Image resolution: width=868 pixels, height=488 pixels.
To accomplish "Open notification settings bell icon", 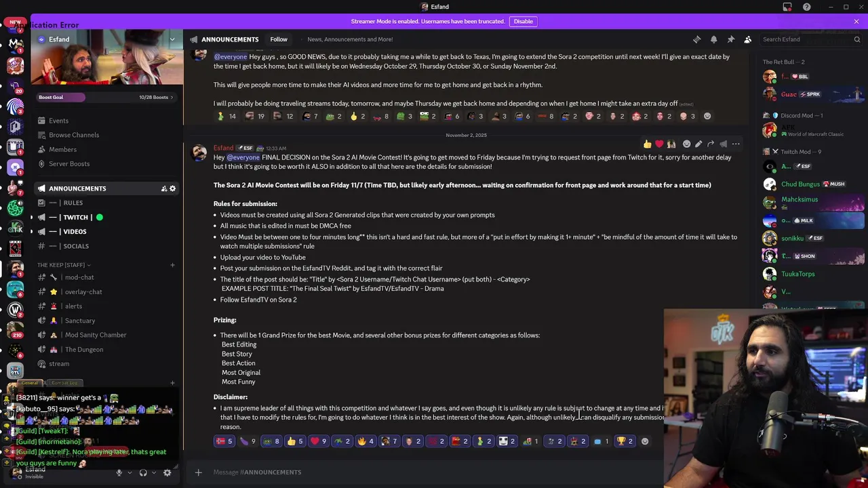I will coord(713,39).
